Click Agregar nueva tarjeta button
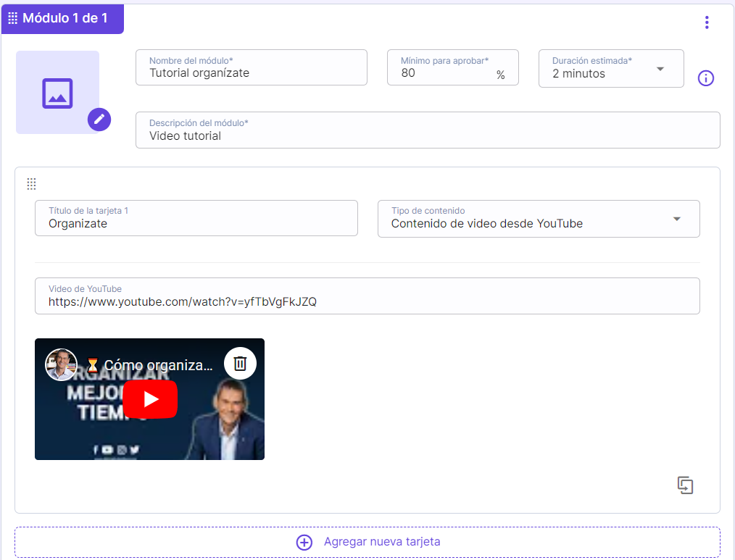 pyautogui.click(x=367, y=542)
